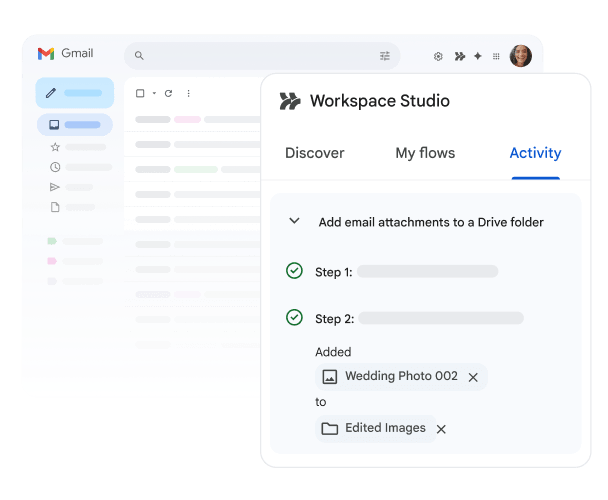Screen dimensions: 608x500
Task: Open Snoozed mail via clock icon
Action: [55, 167]
